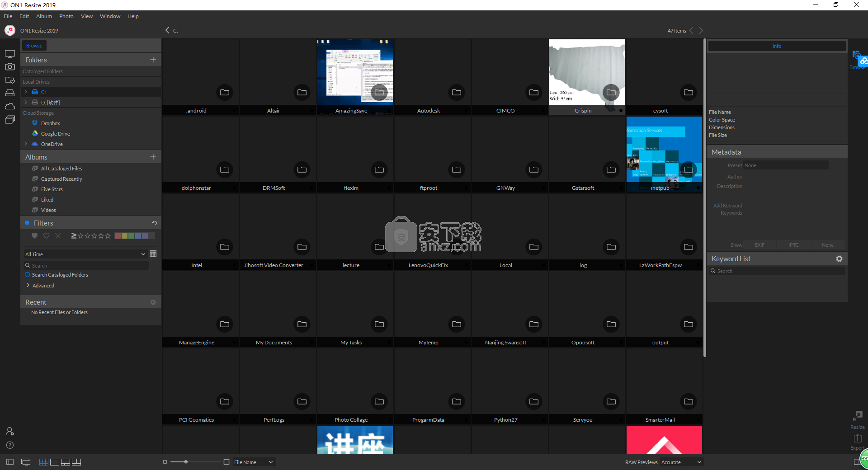Toggle left panel visibility icon
This screenshot has height=470, width=868.
click(x=10, y=462)
